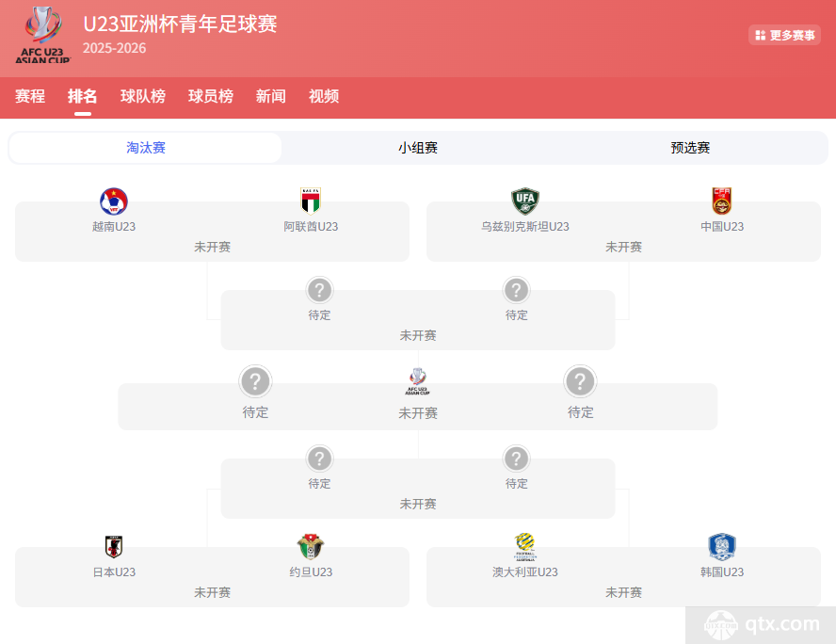This screenshot has height=644, width=836.
Task: Switch to the 预选赛 tab
Action: [x=689, y=148]
